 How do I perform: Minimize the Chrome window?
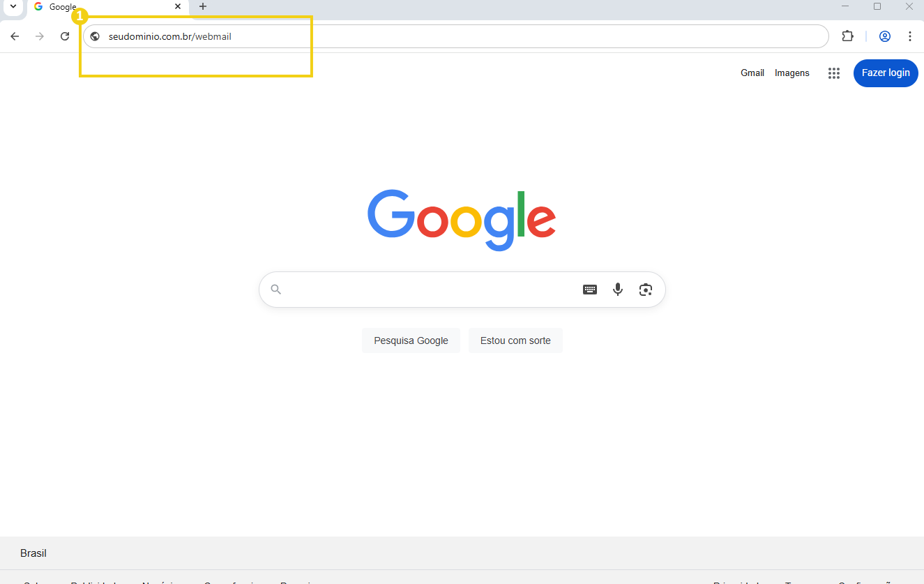pos(845,6)
